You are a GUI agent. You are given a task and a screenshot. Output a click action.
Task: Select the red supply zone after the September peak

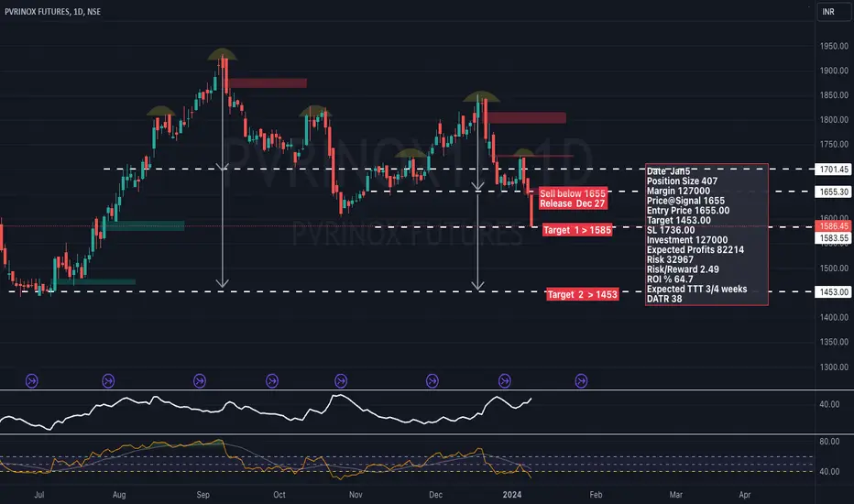point(268,82)
